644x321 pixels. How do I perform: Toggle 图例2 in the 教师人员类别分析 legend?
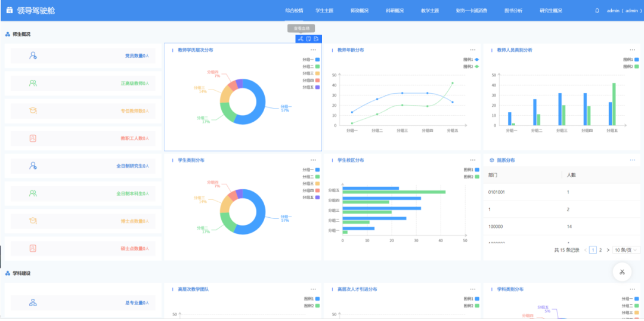click(631, 67)
